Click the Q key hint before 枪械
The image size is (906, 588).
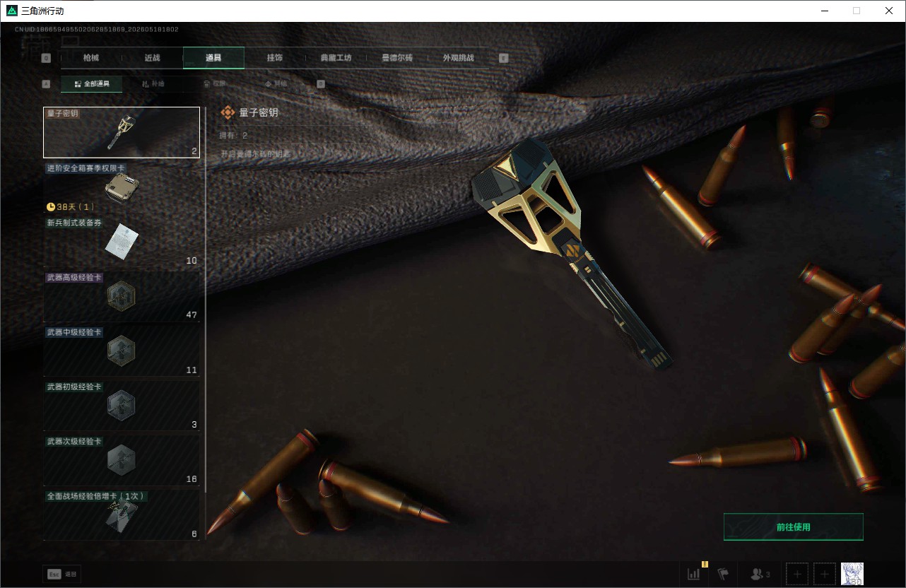(46, 58)
